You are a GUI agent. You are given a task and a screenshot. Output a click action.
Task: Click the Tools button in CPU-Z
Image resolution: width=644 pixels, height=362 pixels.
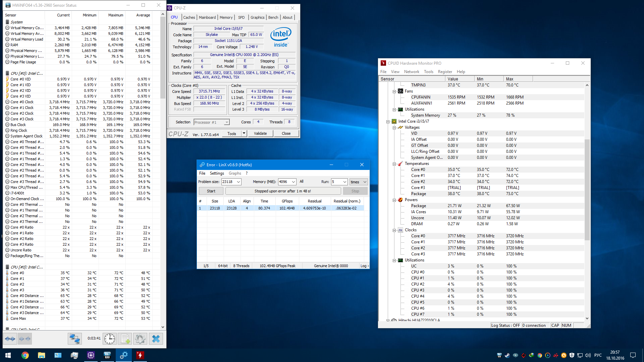point(232,133)
